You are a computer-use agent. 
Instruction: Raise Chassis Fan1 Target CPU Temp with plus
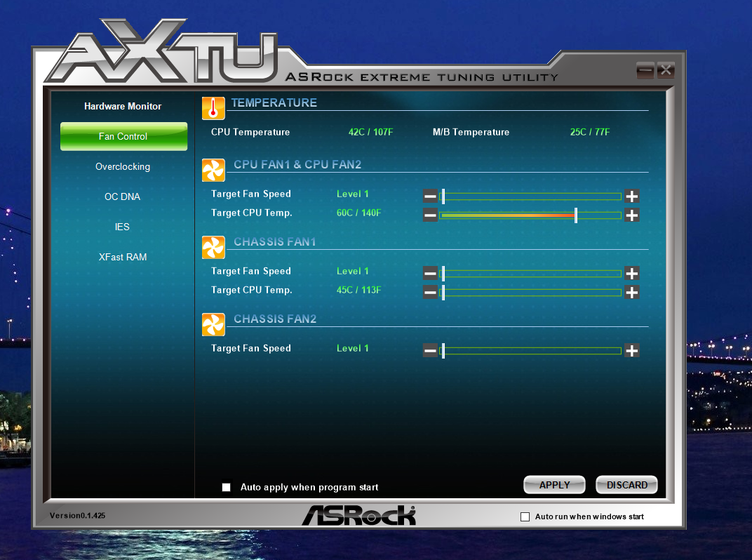point(631,292)
